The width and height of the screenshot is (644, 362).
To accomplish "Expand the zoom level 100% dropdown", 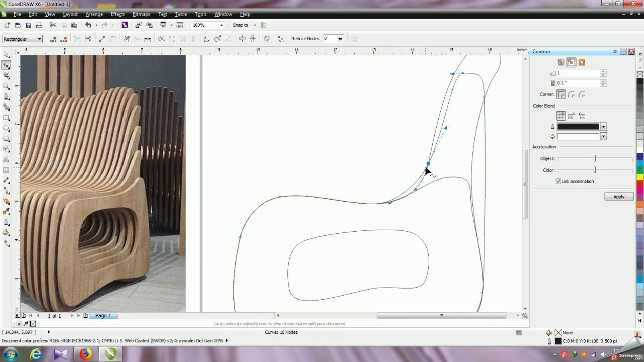I will (221, 25).
